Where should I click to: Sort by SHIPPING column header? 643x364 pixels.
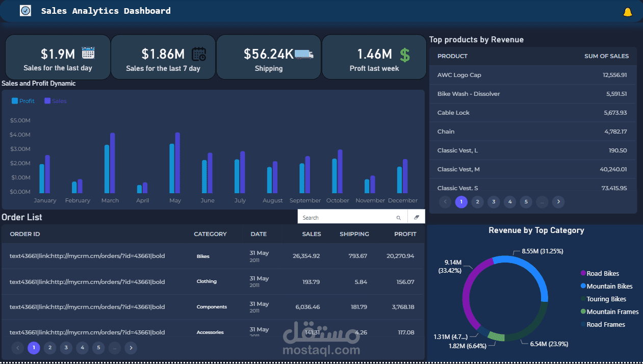coord(354,234)
